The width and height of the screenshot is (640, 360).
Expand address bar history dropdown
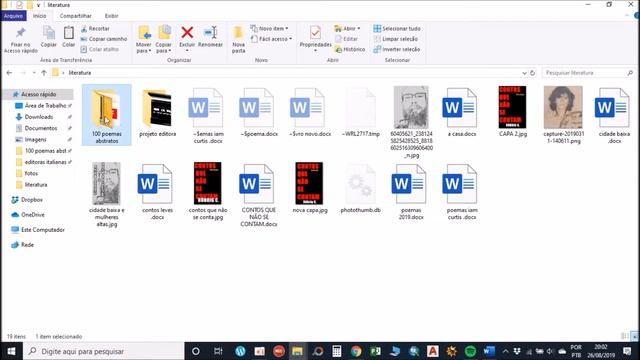coord(524,73)
